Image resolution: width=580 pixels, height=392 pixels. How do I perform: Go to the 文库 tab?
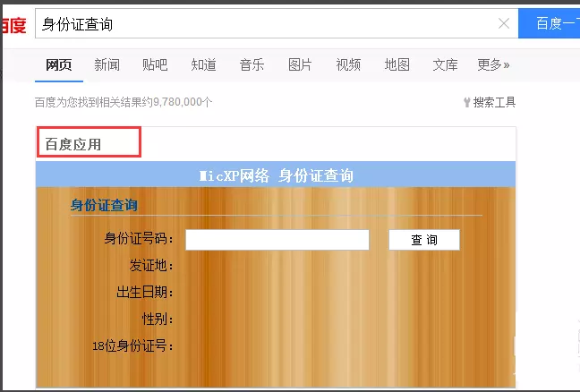pyautogui.click(x=446, y=65)
